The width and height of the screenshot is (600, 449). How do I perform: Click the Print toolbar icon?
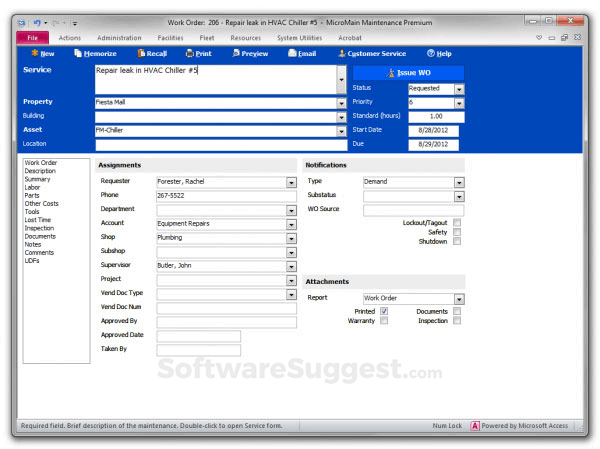click(x=190, y=53)
